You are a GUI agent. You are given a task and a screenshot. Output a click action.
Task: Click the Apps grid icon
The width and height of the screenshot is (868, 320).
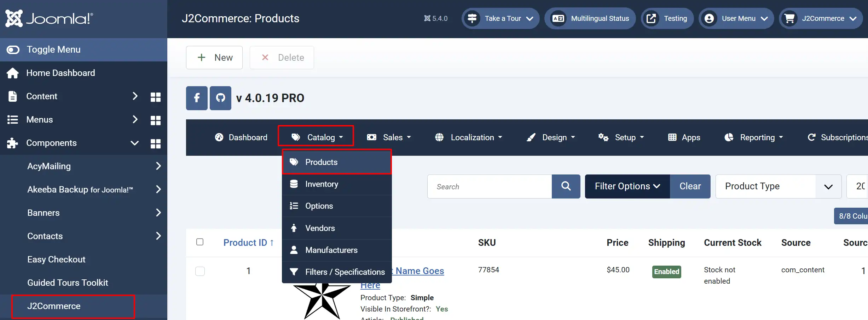(x=672, y=137)
